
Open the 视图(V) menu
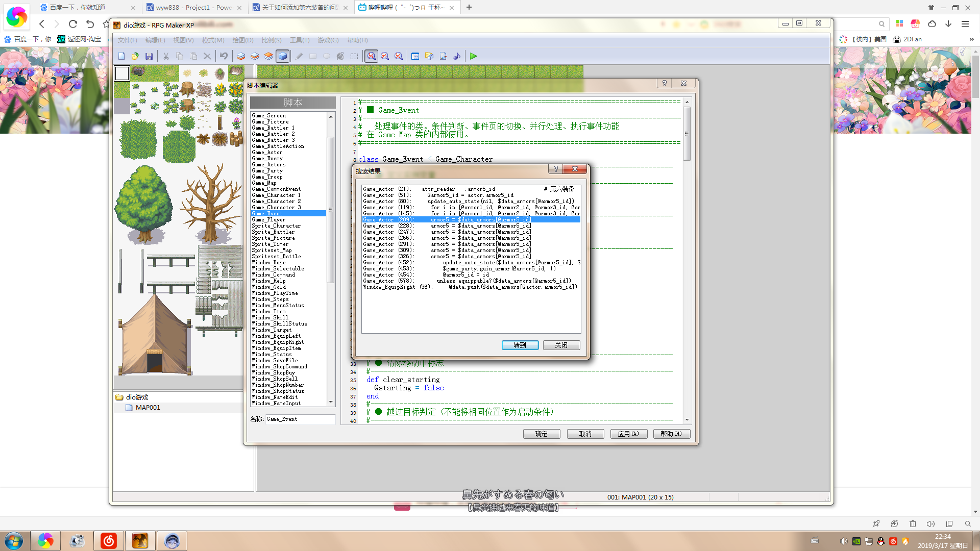[x=183, y=40]
